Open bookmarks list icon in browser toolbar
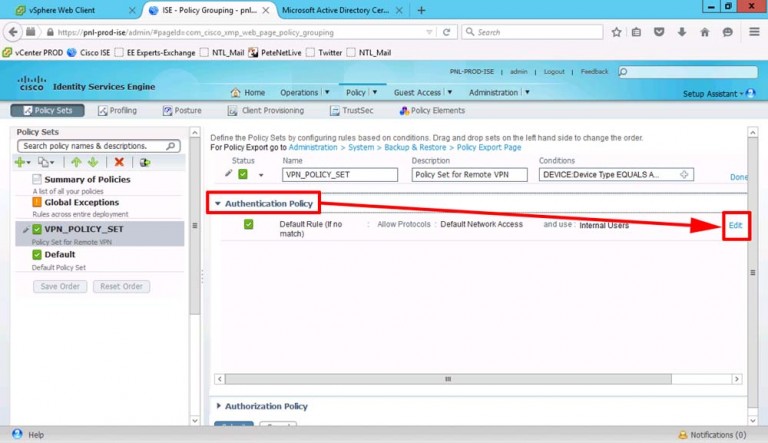The height and width of the screenshot is (443, 768). tap(636, 32)
